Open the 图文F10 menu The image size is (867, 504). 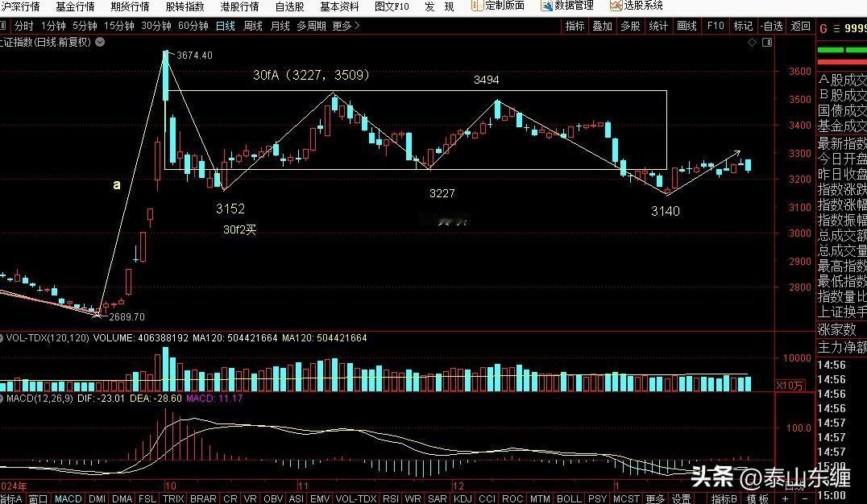[392, 6]
